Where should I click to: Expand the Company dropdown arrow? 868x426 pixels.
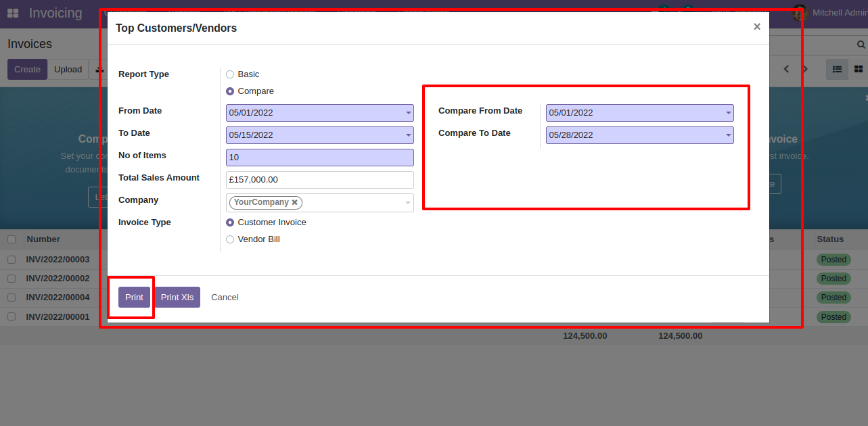pyautogui.click(x=408, y=203)
